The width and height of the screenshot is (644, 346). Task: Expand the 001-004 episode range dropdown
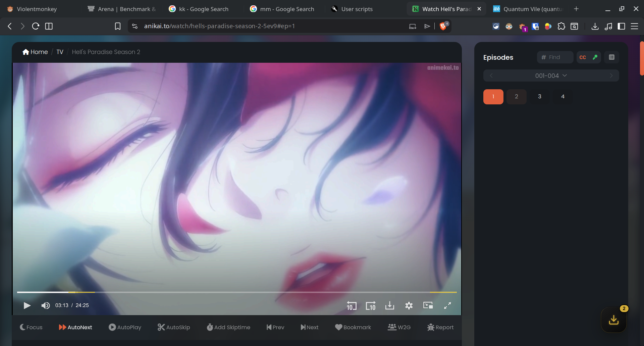point(551,76)
